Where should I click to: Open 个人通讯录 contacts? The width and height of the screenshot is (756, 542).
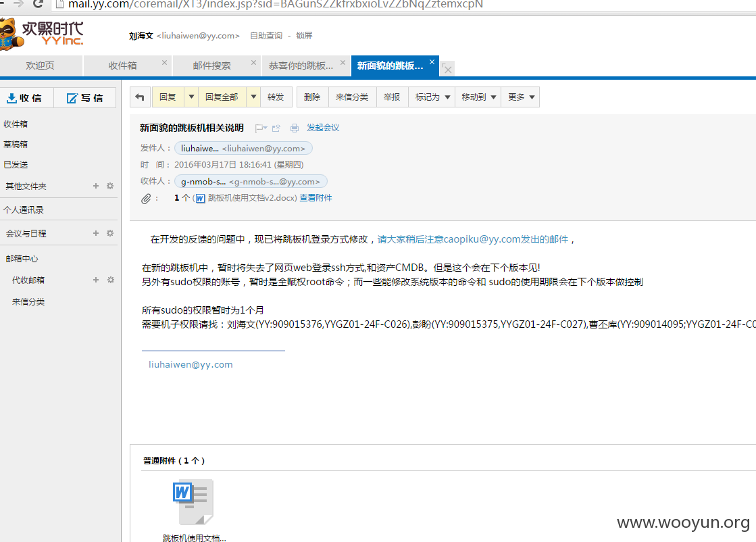tap(23, 210)
